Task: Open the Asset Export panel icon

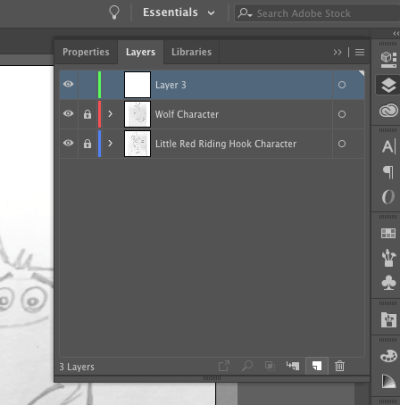Action: (388, 319)
